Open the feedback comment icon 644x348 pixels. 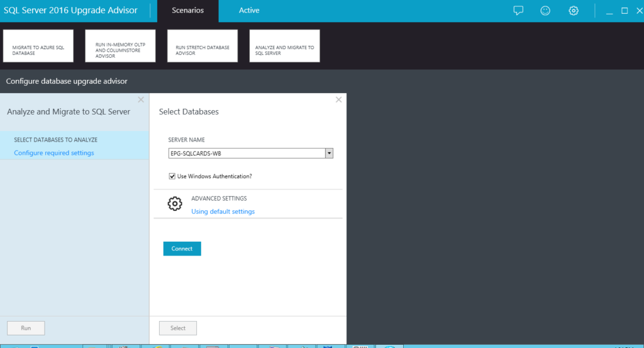tap(518, 11)
